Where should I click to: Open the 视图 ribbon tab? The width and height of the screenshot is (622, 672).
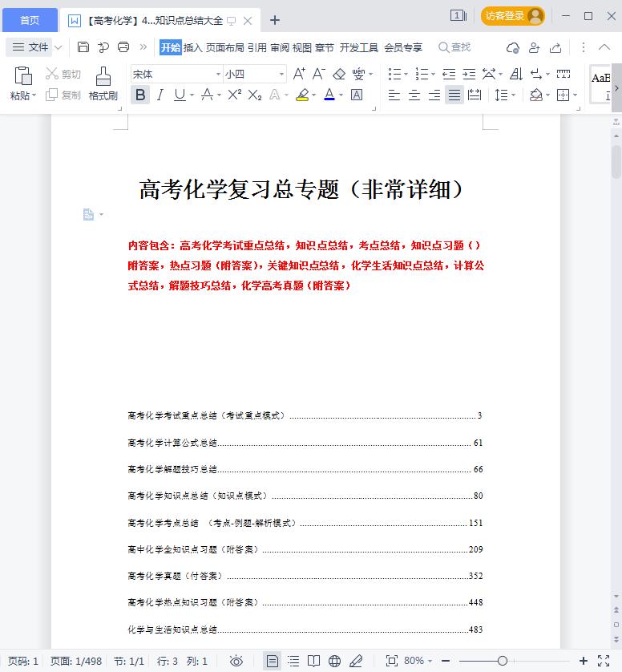[301, 47]
